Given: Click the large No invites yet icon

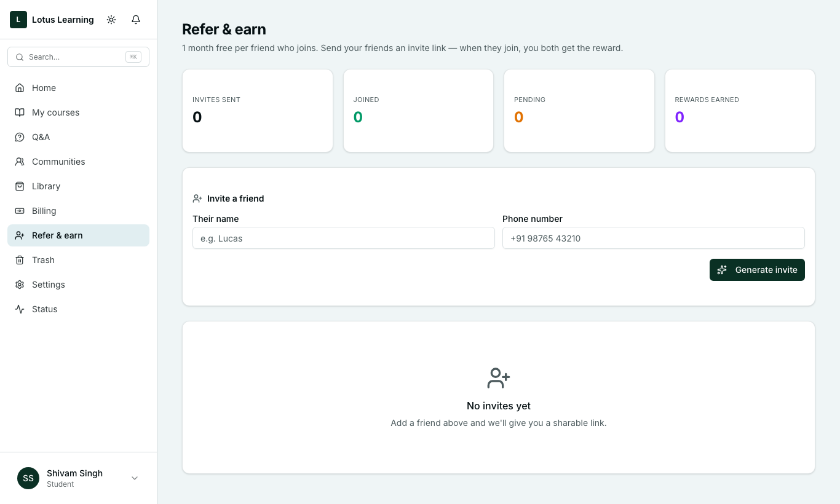Looking at the screenshot, I should coord(499,378).
